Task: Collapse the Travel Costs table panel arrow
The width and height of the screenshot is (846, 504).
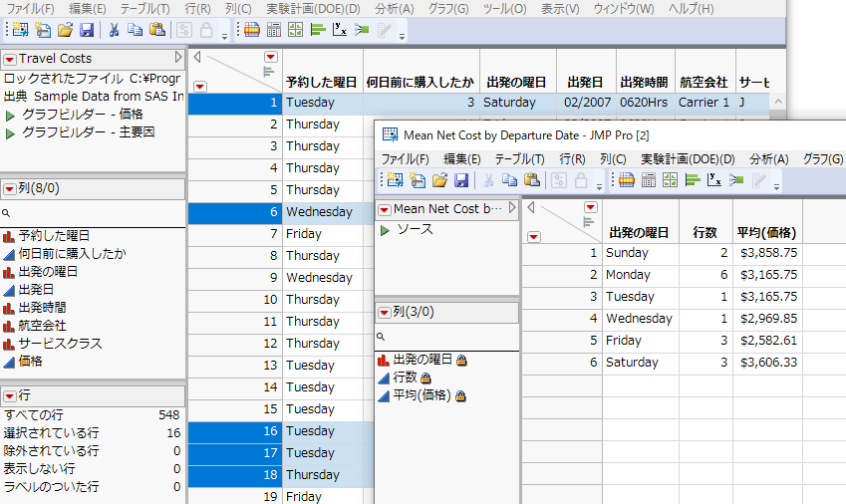Action: 178,57
